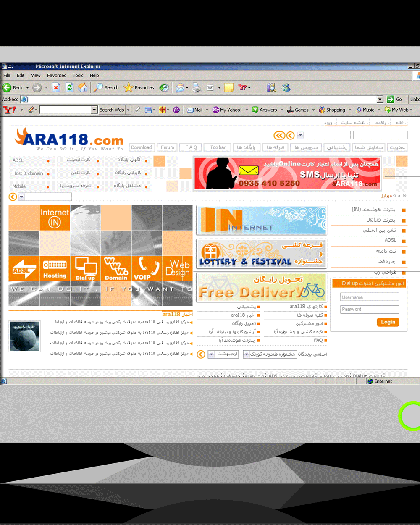Open the Tools menu

78,76
